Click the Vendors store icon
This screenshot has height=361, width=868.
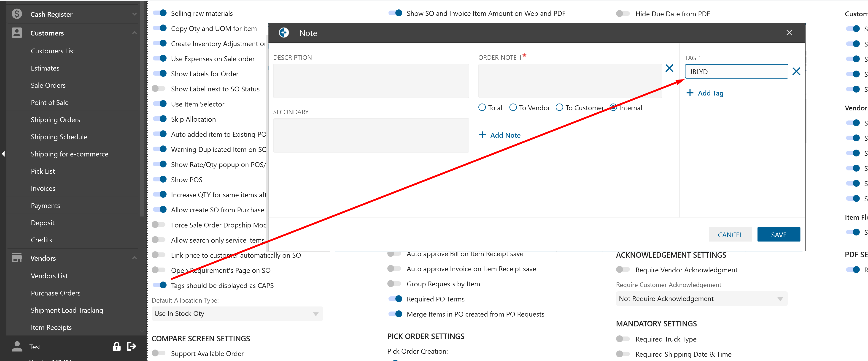(x=17, y=258)
